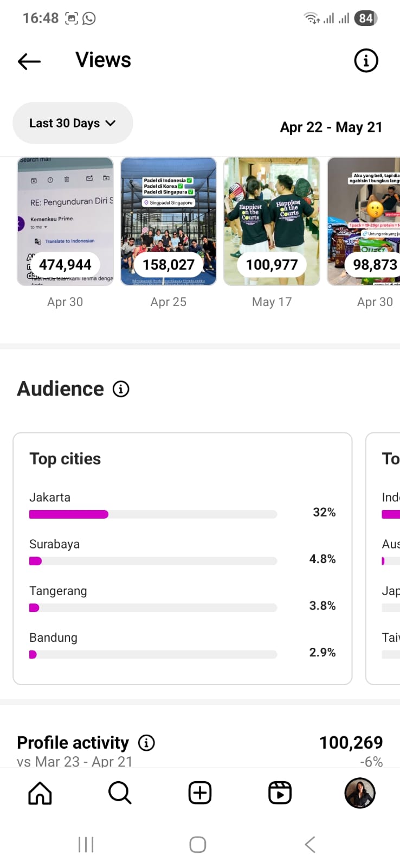
Task: Open the May 17 post thumbnail
Action: point(272,221)
